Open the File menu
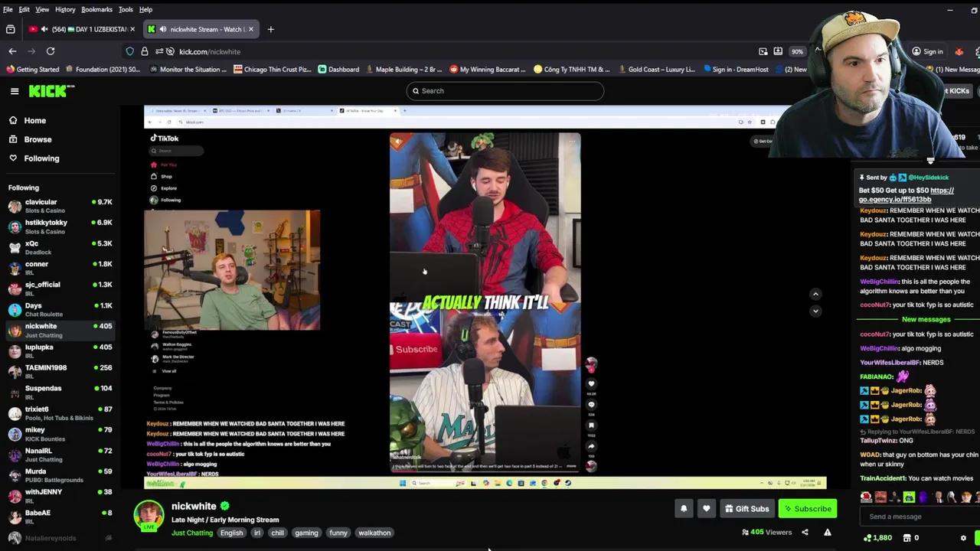Viewport: 980px width, 551px height. (8, 9)
